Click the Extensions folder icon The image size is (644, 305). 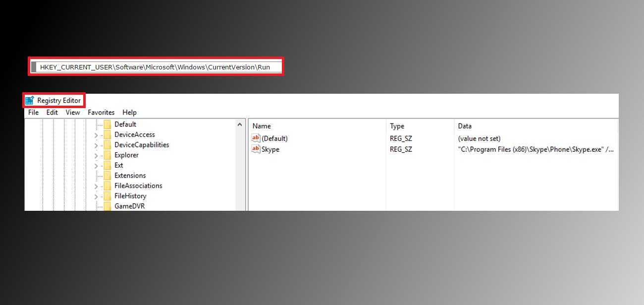click(x=107, y=176)
